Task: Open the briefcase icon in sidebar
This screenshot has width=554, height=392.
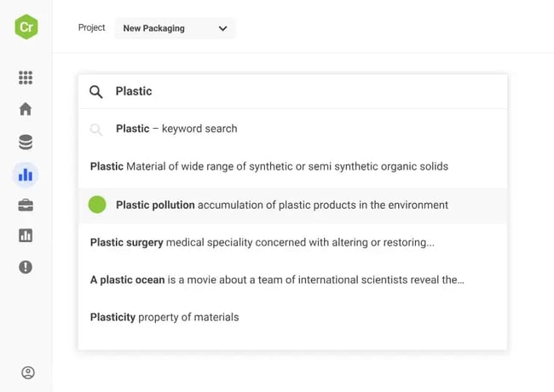Action: pos(26,205)
